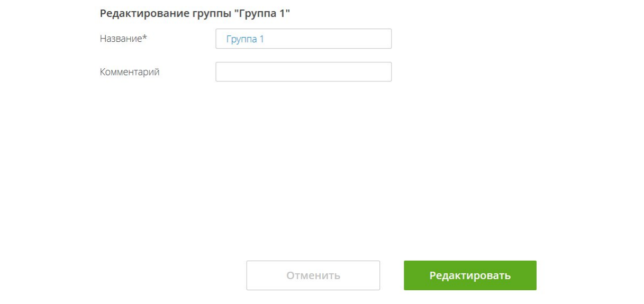Viewport: 644px width, 304px height.
Task: Focus the Название input field
Action: pos(303,39)
